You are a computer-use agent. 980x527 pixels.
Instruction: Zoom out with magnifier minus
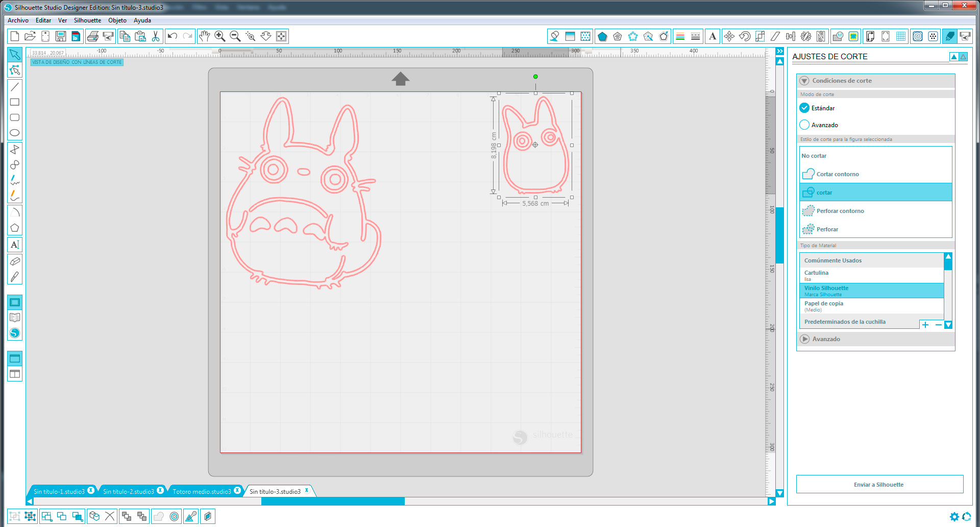(235, 36)
